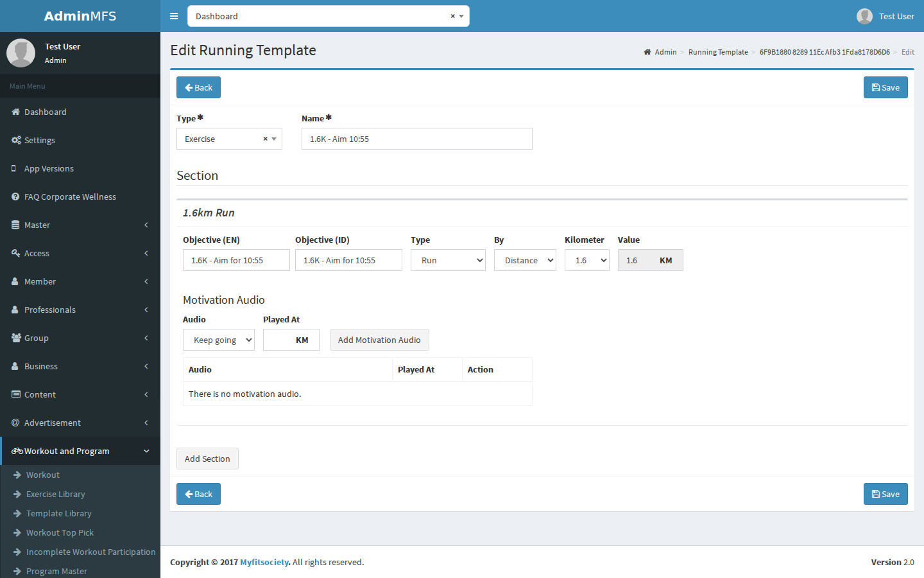Open the Test User avatar top right
Viewport: 924px width, 578px height.
pos(864,16)
